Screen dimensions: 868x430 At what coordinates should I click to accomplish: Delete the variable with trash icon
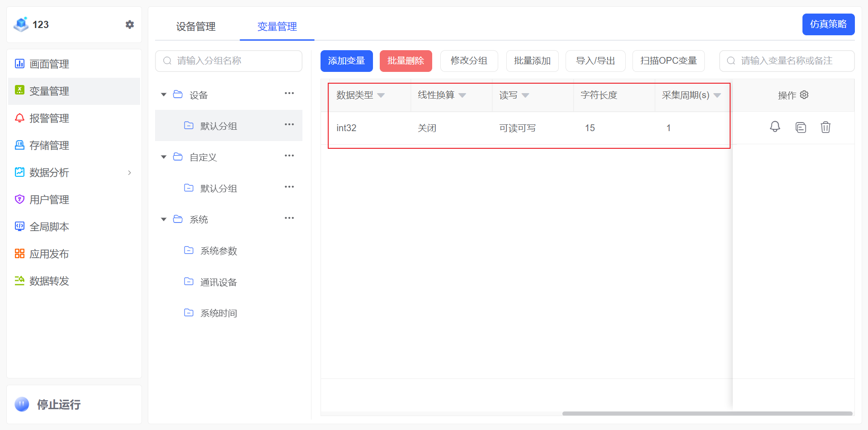pyautogui.click(x=826, y=128)
